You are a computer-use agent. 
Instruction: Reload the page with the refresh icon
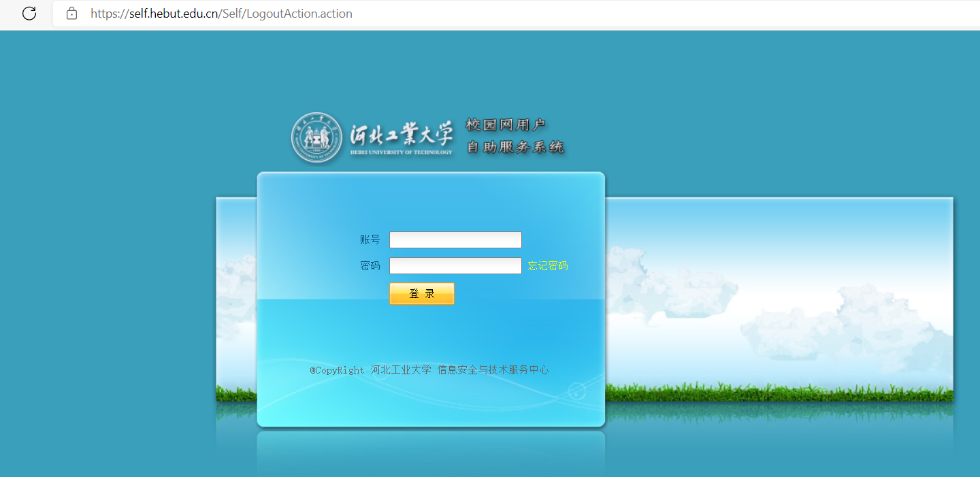[x=29, y=14]
